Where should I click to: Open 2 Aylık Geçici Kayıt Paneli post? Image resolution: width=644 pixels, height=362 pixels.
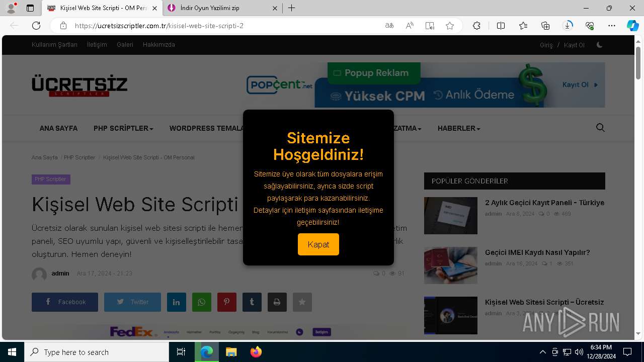(544, 203)
